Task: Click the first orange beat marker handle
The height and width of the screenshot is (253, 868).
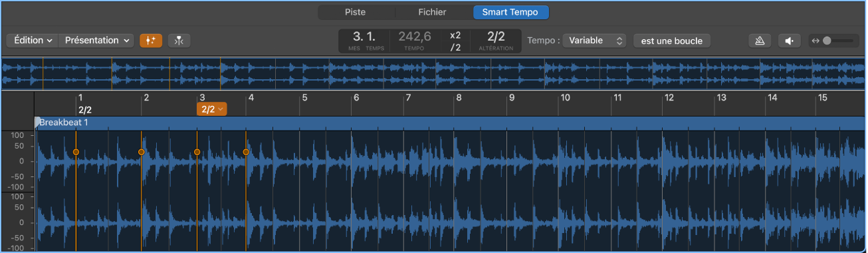Action: 76,152
